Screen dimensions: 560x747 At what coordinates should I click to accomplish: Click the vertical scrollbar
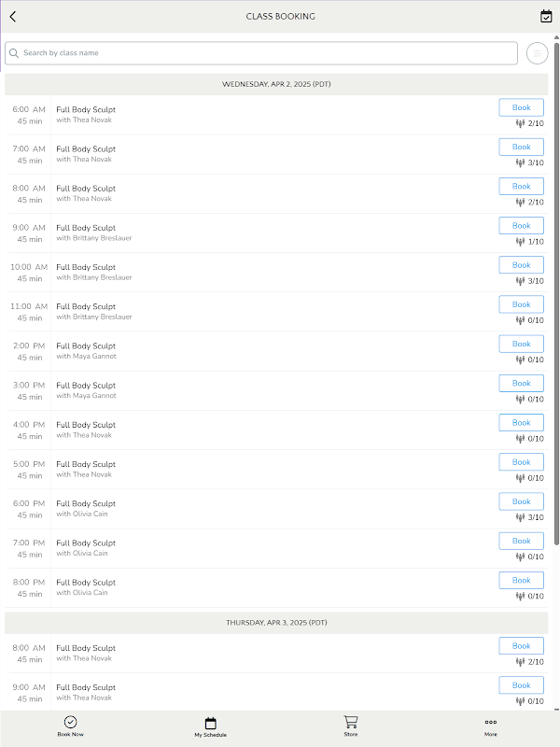tap(556, 280)
